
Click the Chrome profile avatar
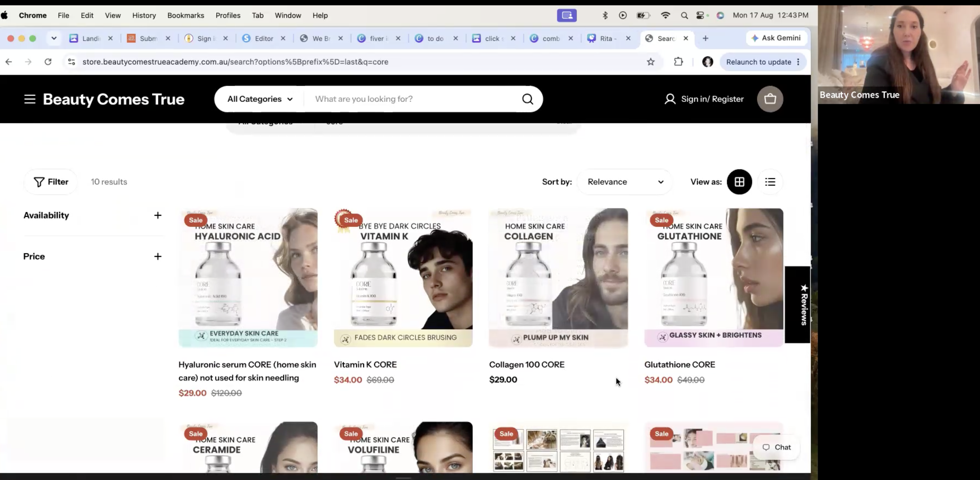click(707, 62)
